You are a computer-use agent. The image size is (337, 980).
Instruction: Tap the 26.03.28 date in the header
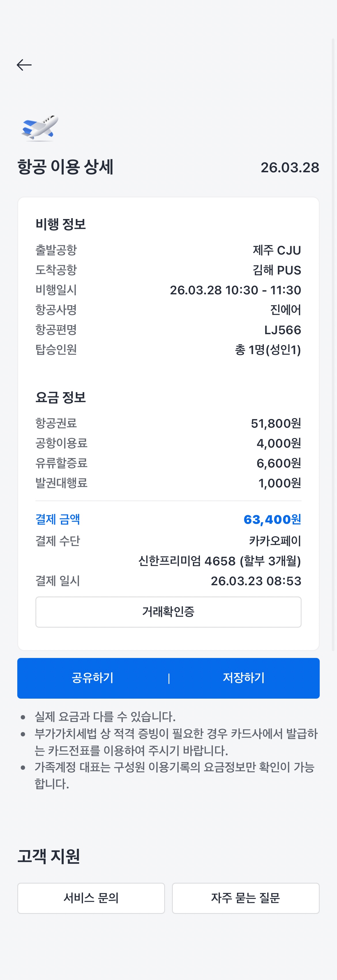[289, 167]
